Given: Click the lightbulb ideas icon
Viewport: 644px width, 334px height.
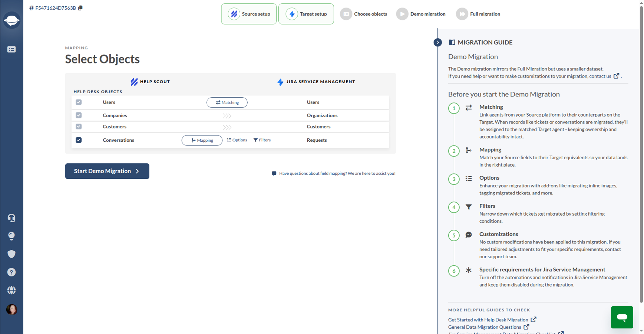Looking at the screenshot, I should pyautogui.click(x=11, y=236).
